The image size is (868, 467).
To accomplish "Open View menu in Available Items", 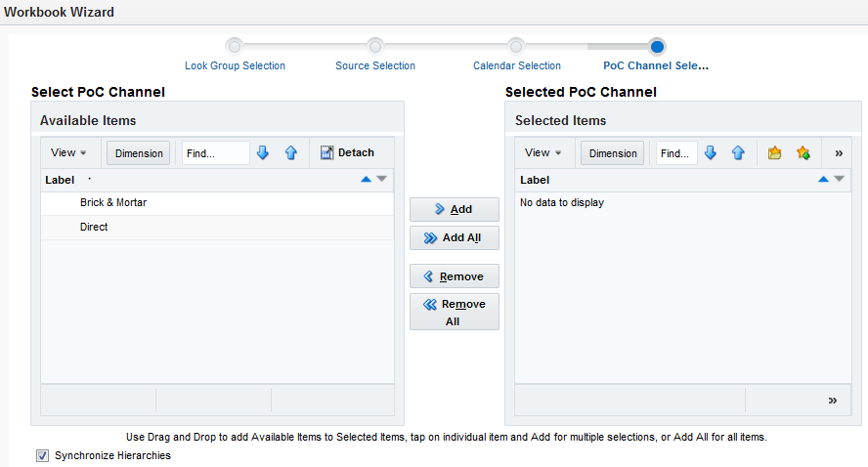I will tap(68, 153).
